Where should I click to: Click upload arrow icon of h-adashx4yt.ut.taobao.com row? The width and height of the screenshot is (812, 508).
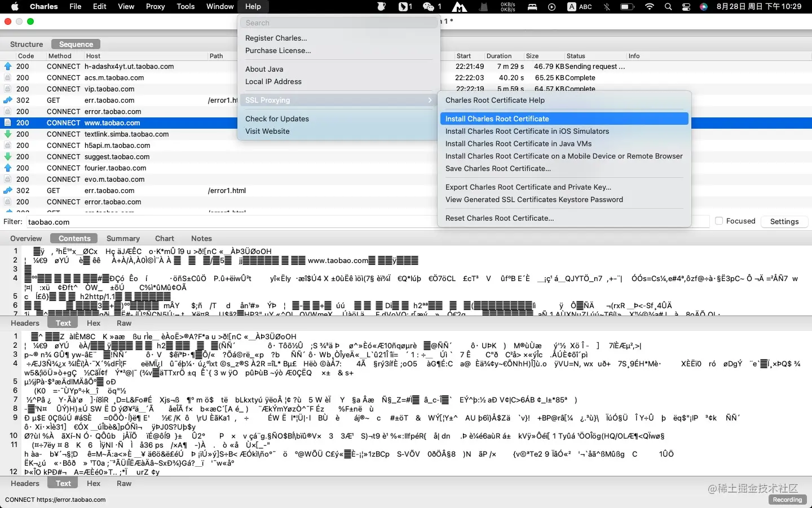[8, 67]
